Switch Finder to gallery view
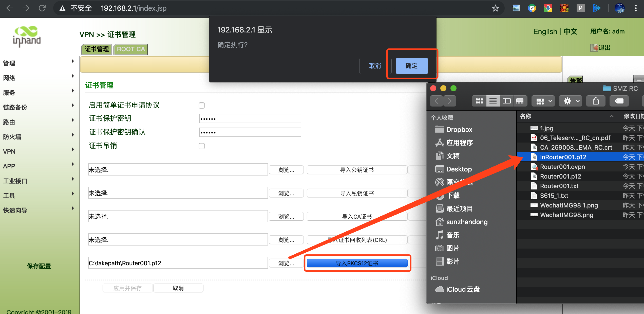Viewport: 644px width, 314px height. coord(520,101)
